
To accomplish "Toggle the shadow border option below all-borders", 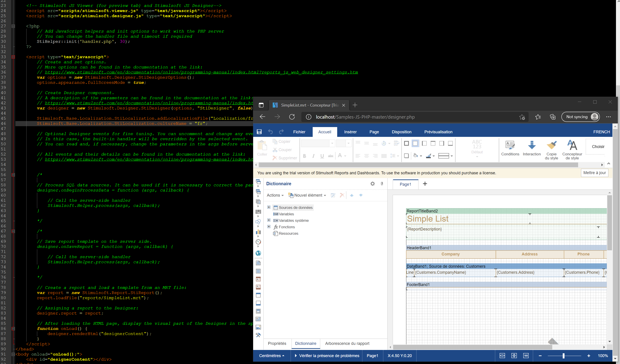I will tap(406, 156).
